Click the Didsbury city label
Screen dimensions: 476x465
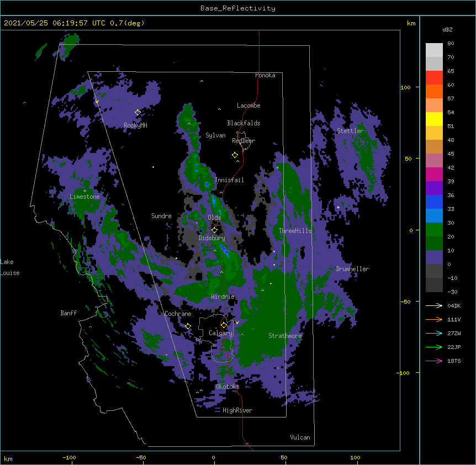coord(211,238)
